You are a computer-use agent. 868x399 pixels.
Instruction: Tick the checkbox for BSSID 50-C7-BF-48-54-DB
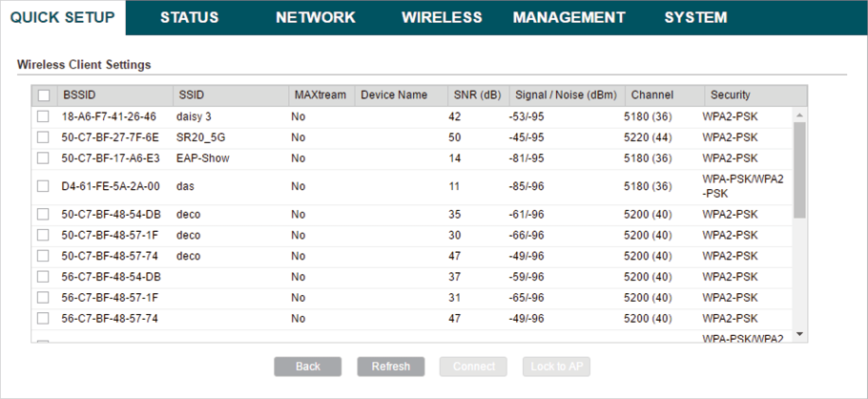43,215
